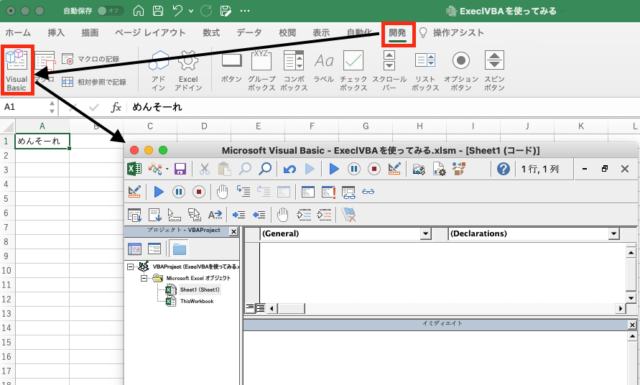Click View Object icon in project panel
Screen dimensions: 640x385
154,249
